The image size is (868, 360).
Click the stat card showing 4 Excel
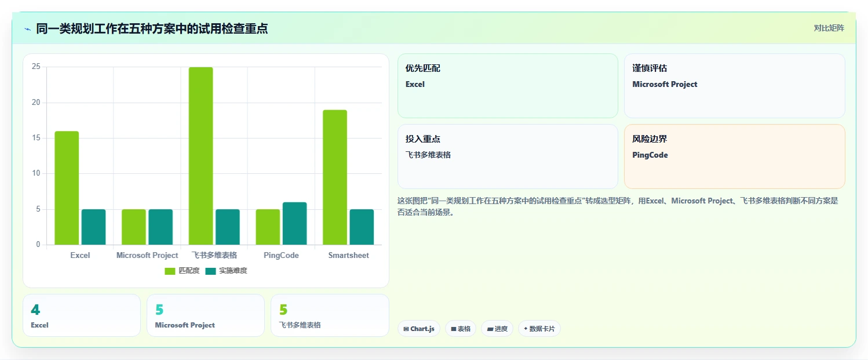click(82, 315)
